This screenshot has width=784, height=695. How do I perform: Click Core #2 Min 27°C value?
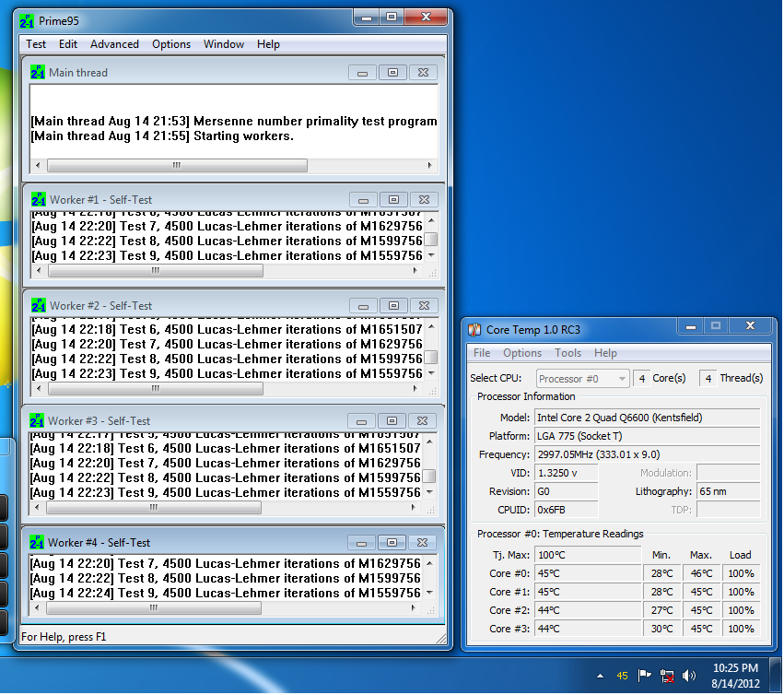[661, 610]
